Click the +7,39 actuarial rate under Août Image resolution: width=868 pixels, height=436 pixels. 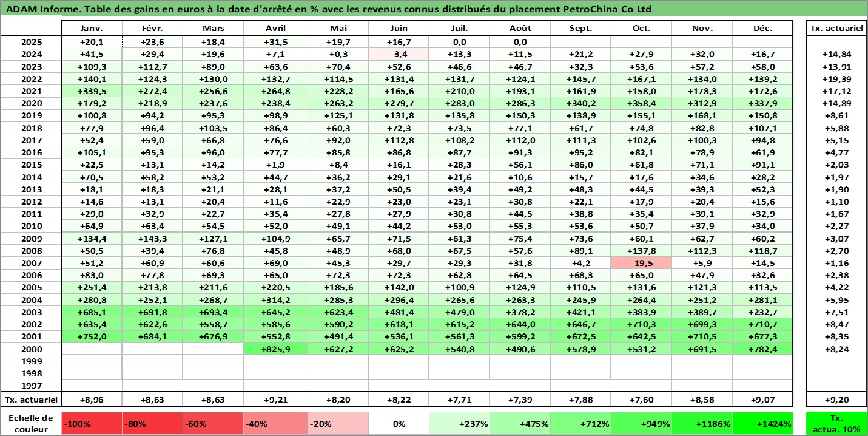520,400
